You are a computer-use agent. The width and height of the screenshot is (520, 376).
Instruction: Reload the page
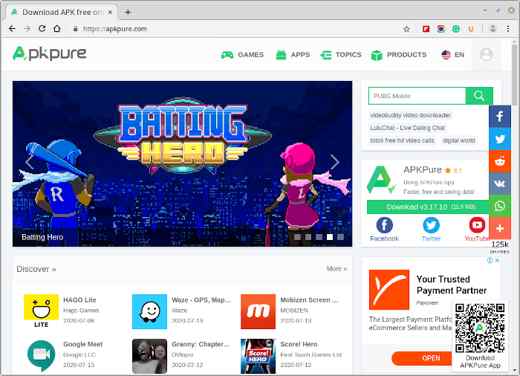pyautogui.click(x=42, y=29)
